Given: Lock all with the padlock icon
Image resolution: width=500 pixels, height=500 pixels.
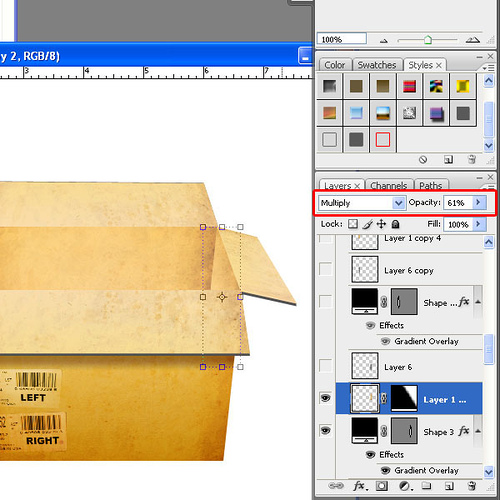Looking at the screenshot, I should click(x=395, y=224).
